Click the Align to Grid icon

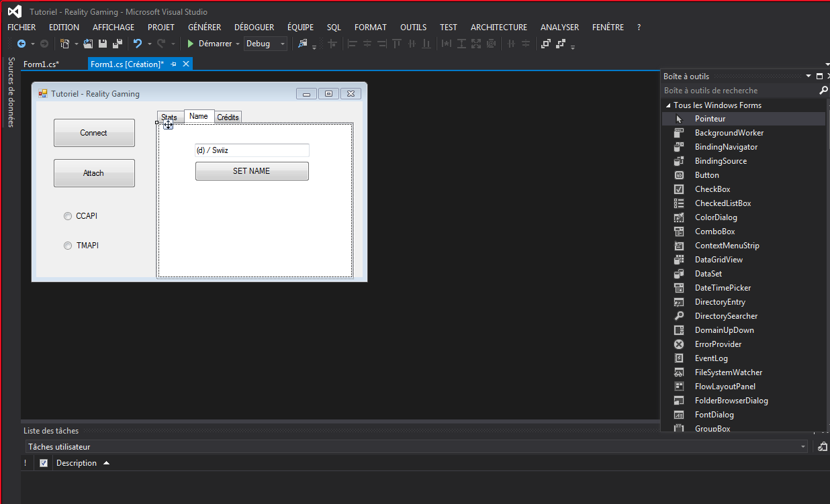332,44
